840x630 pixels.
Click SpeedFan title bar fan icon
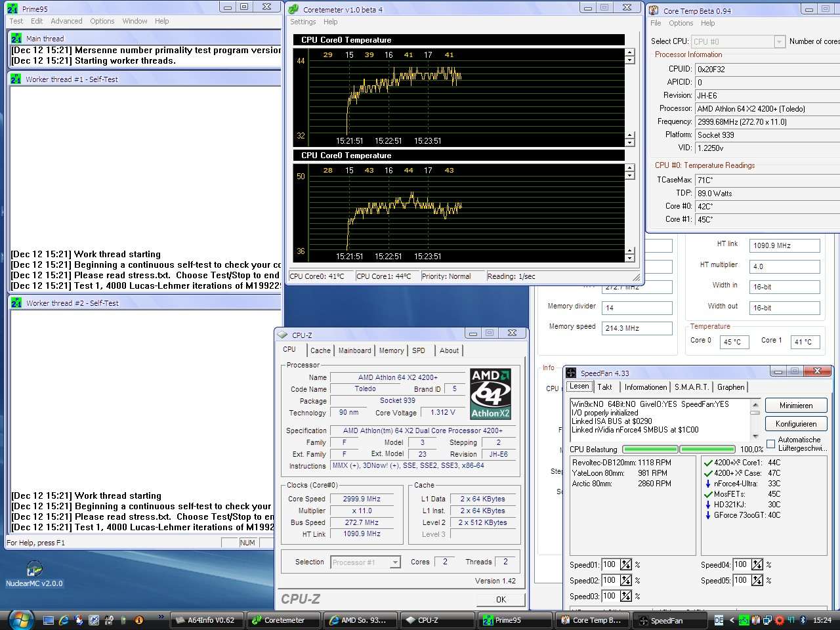(571, 373)
